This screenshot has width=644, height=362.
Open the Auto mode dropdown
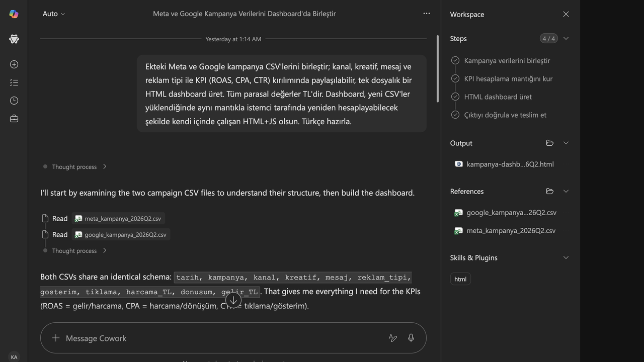[54, 14]
